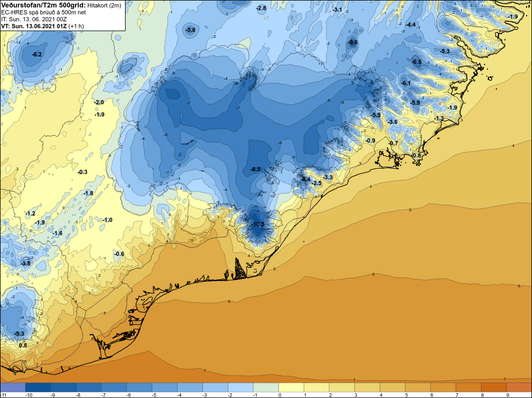Click the legend swatch between 7 and 8
Viewport: 532px width, 398px height.
tap(469, 387)
